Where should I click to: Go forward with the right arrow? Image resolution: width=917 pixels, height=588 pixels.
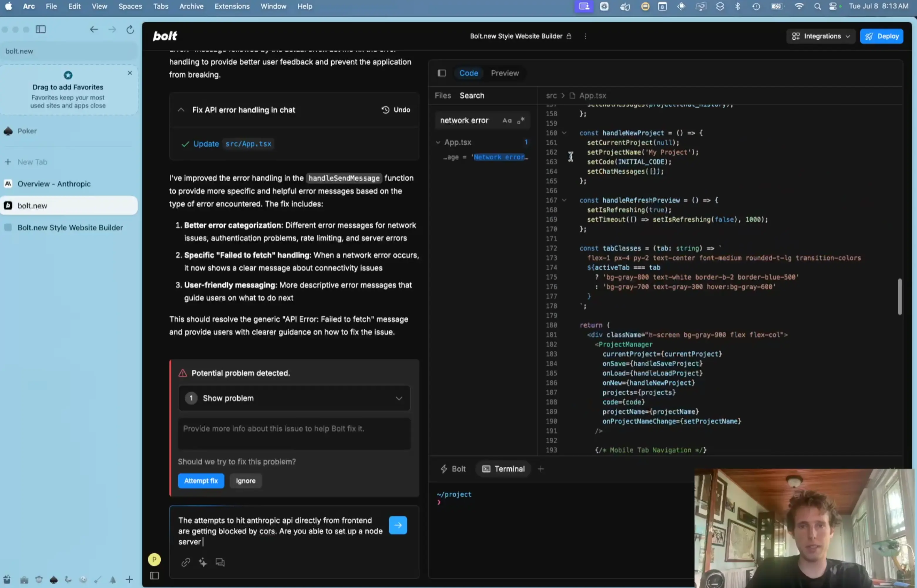pos(112,29)
